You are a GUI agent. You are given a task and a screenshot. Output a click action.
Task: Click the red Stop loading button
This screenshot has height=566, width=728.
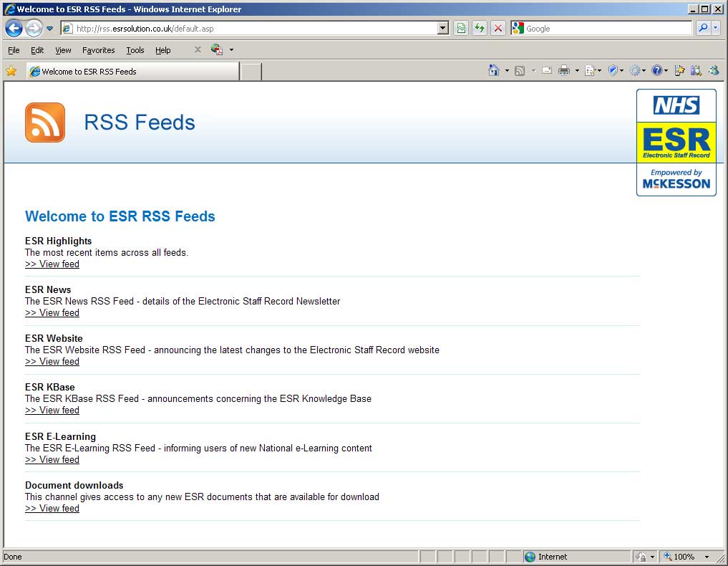point(498,29)
